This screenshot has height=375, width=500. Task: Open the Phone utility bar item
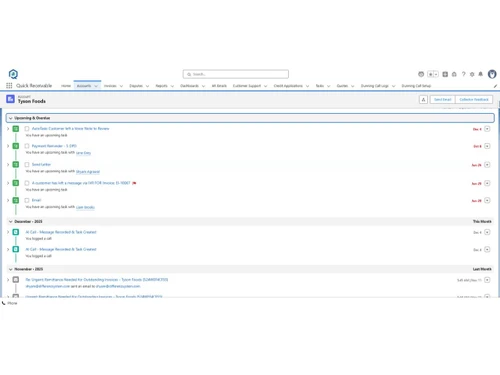[x=10, y=303]
